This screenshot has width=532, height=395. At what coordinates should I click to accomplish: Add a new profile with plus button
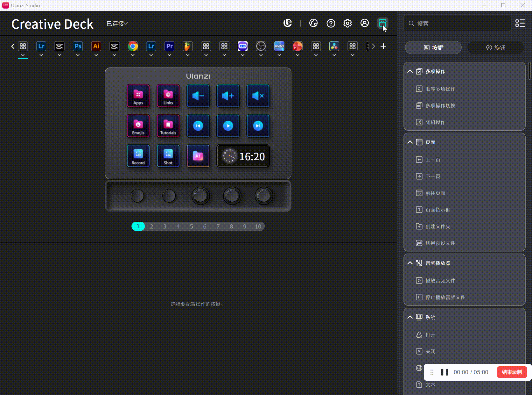click(x=383, y=47)
